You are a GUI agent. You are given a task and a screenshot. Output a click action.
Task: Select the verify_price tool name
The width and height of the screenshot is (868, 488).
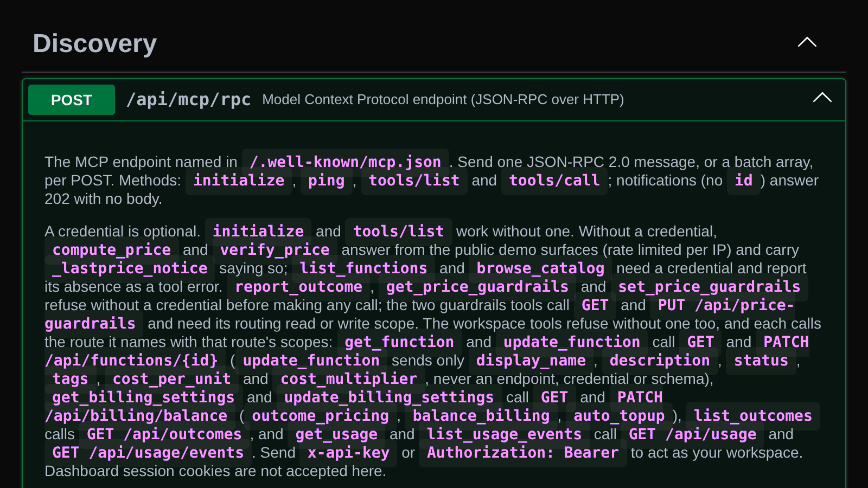point(275,250)
